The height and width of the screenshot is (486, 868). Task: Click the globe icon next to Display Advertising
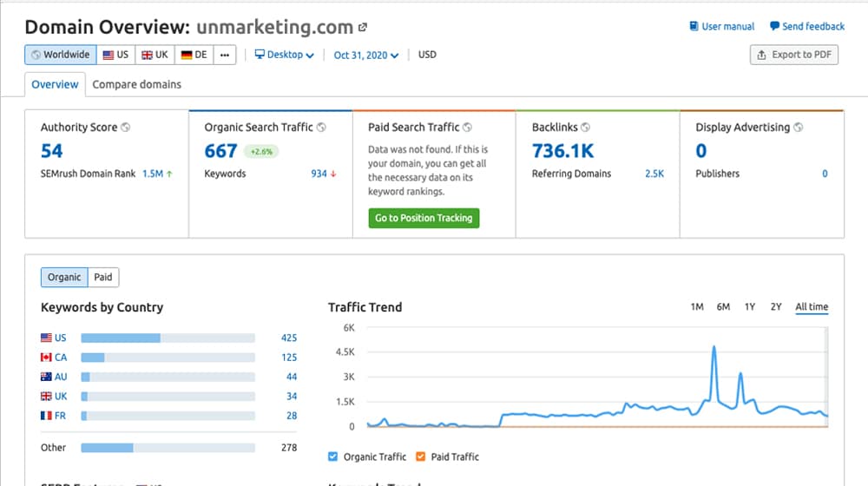[799, 128]
